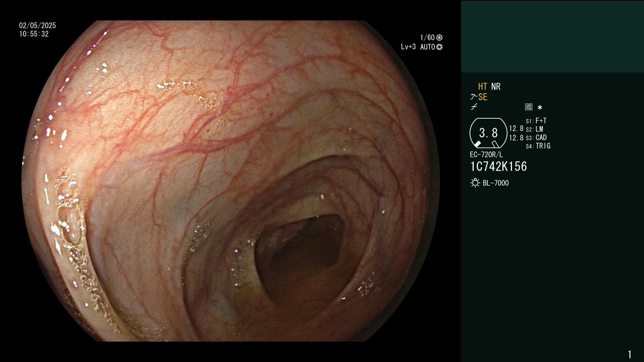Click the serial number 1C742K156

point(498,167)
